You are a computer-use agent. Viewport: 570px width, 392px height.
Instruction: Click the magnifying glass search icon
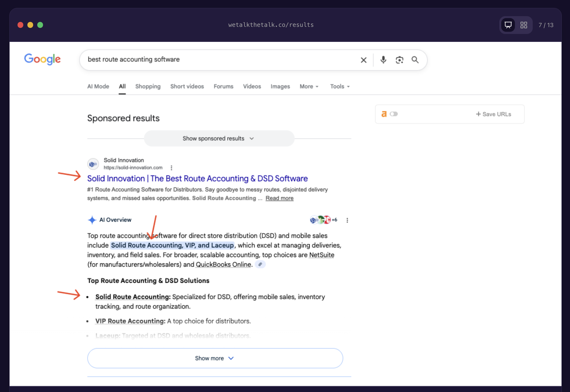click(x=415, y=60)
